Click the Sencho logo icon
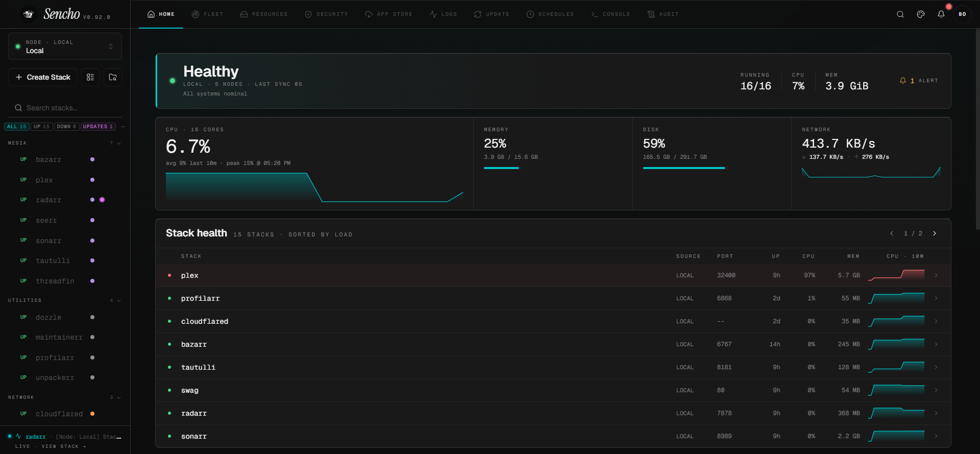This screenshot has height=454, width=980. [29, 14]
